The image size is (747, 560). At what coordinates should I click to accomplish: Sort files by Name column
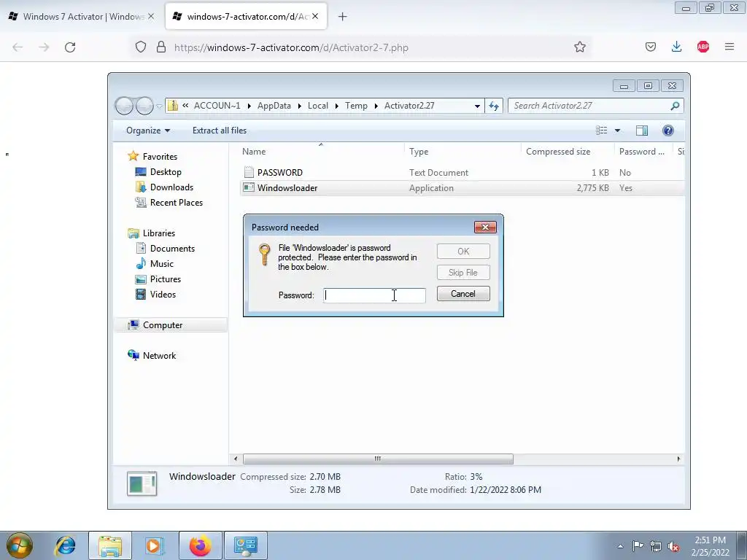(254, 152)
